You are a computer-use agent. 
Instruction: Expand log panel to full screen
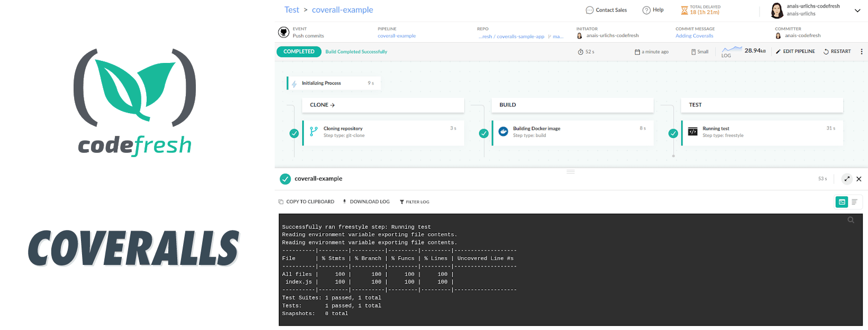847,179
